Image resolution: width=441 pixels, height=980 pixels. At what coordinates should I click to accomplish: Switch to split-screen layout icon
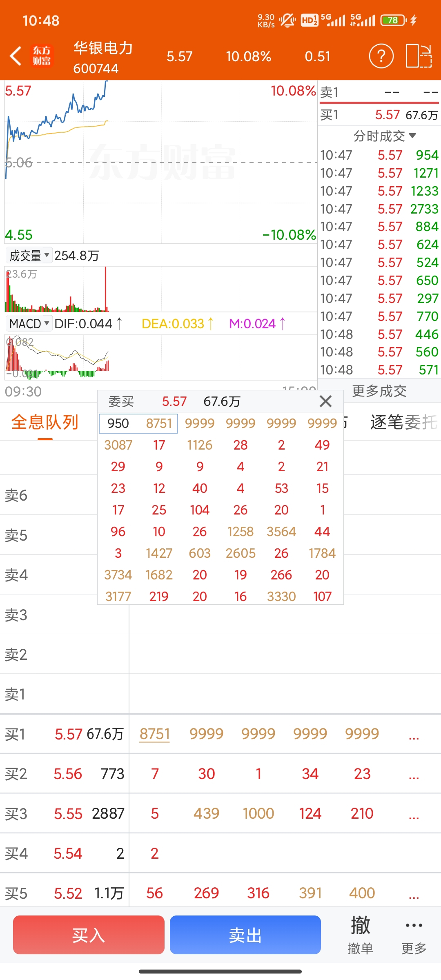tap(419, 56)
